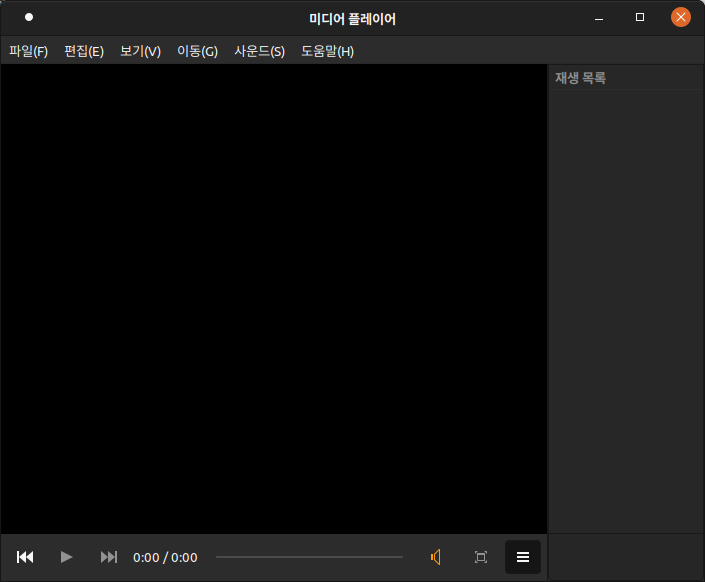
Task: Open the 이동(G) menu
Action: [x=197, y=51]
